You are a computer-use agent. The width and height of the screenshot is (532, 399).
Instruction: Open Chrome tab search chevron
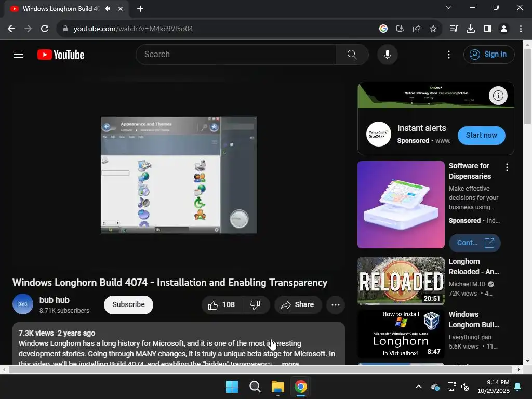[448, 7]
